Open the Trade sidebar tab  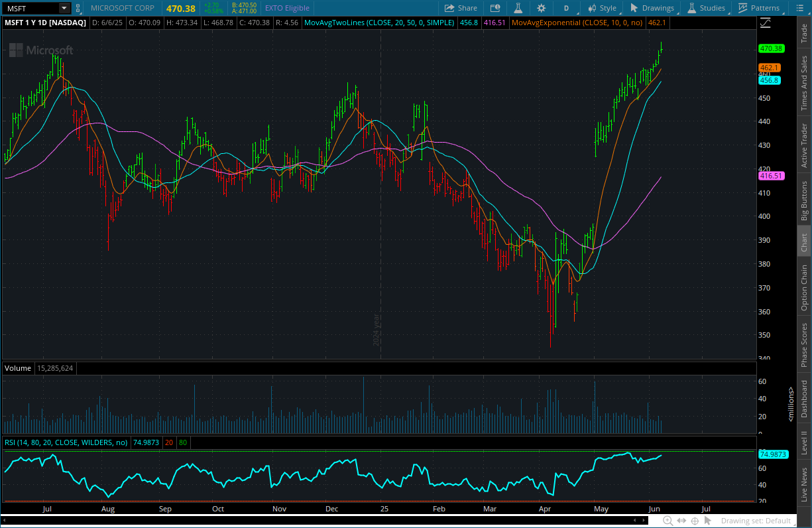804,33
